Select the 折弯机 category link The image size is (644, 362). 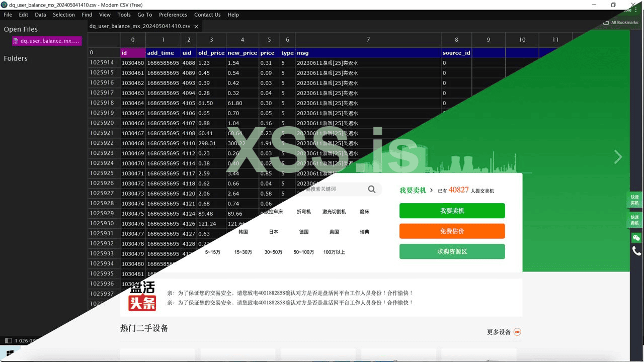pyautogui.click(x=304, y=212)
